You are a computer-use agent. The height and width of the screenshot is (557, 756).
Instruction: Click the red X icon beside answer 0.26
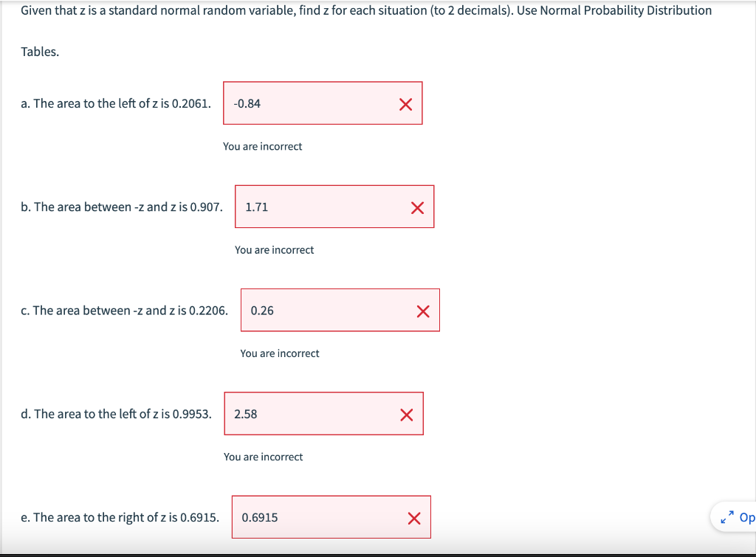click(422, 311)
